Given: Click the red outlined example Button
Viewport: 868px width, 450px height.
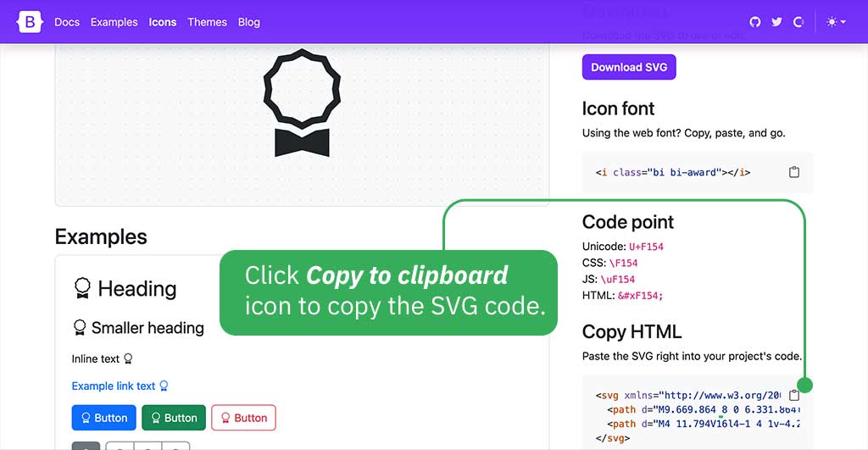Looking at the screenshot, I should pyautogui.click(x=243, y=418).
